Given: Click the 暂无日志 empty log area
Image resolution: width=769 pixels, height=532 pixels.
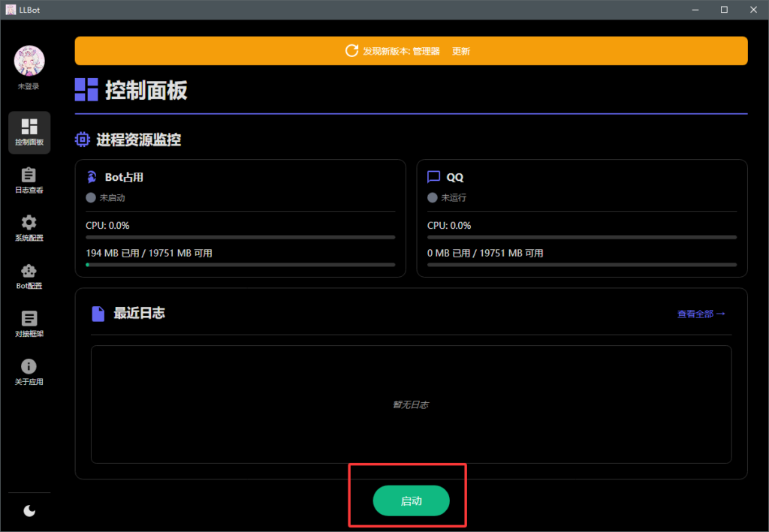Looking at the screenshot, I should pyautogui.click(x=411, y=404).
